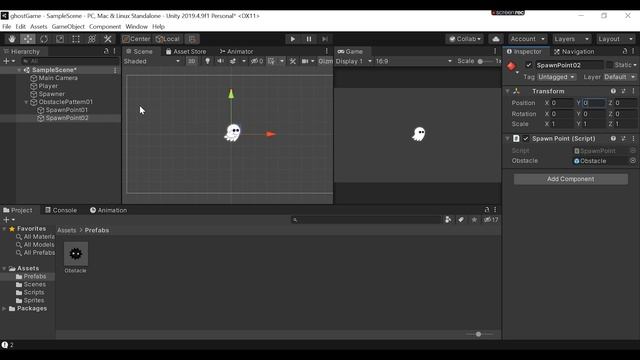Open the Window menu
This screenshot has width=640, height=360.
click(136, 27)
